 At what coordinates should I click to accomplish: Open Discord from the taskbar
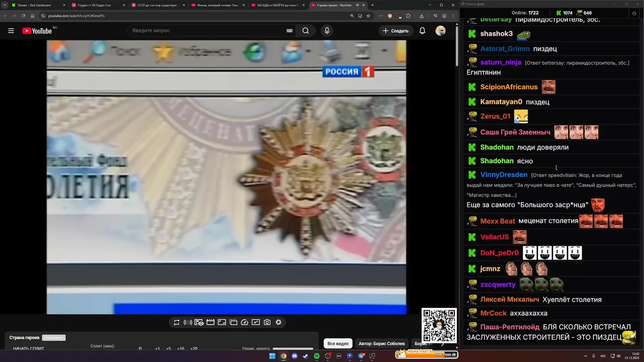294,356
